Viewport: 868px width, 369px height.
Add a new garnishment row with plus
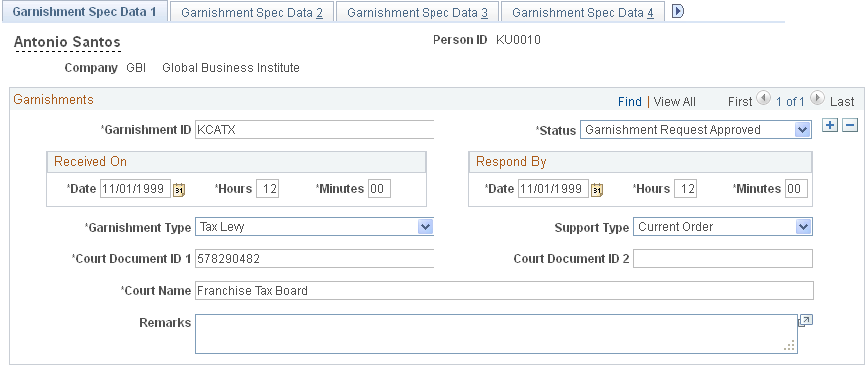click(830, 126)
